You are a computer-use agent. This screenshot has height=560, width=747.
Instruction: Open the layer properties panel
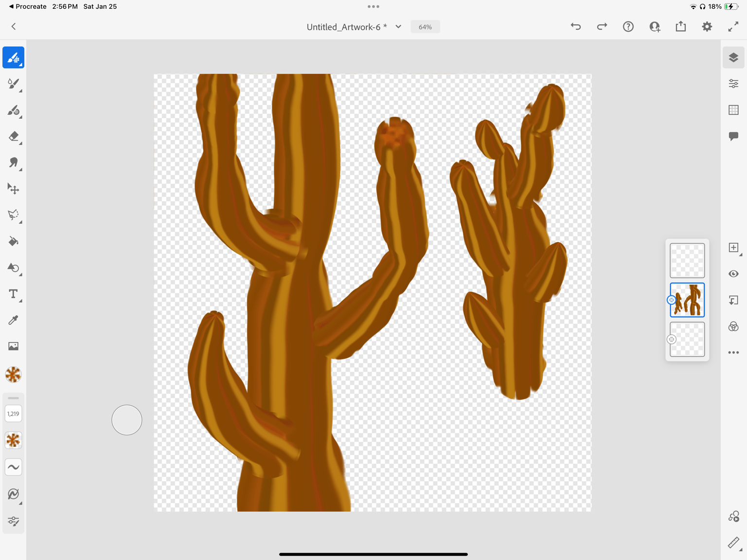tap(733, 84)
